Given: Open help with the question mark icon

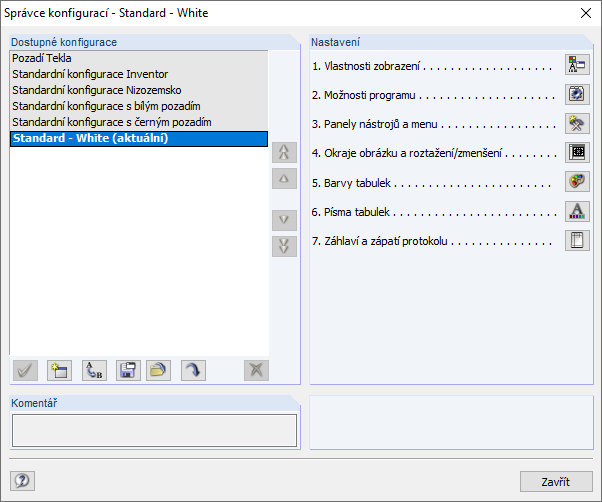Looking at the screenshot, I should coord(22,481).
